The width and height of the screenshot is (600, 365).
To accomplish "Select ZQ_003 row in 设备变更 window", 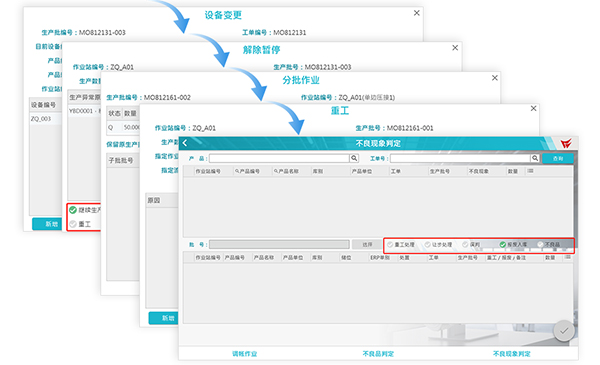I will (x=46, y=119).
